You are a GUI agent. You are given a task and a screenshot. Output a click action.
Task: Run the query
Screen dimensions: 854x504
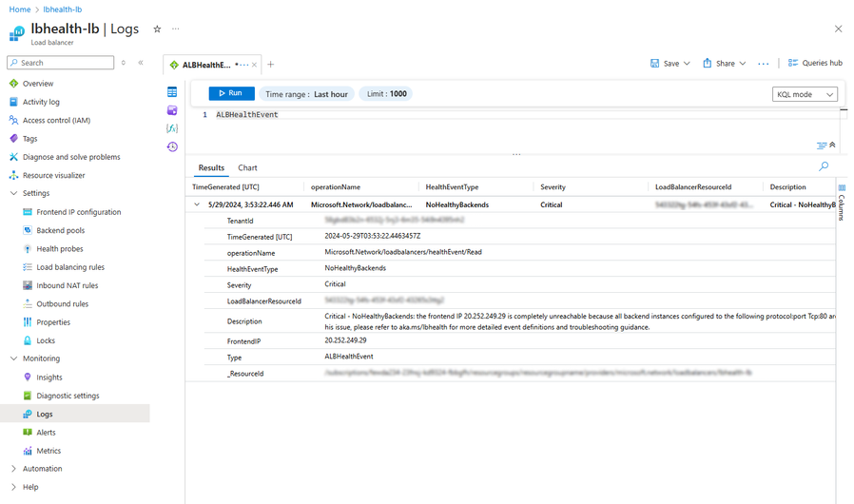pos(231,93)
